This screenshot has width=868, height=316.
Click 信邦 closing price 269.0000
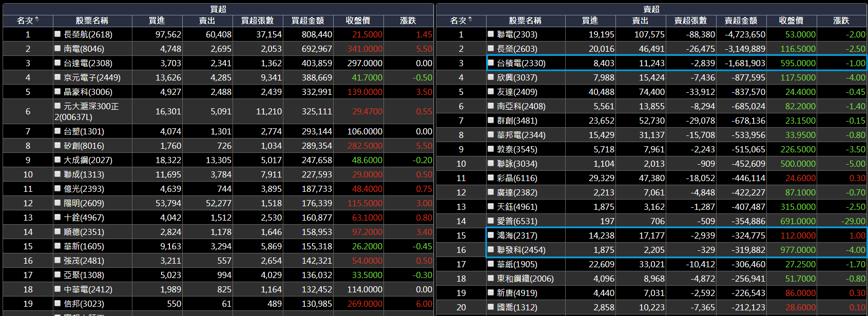point(365,304)
